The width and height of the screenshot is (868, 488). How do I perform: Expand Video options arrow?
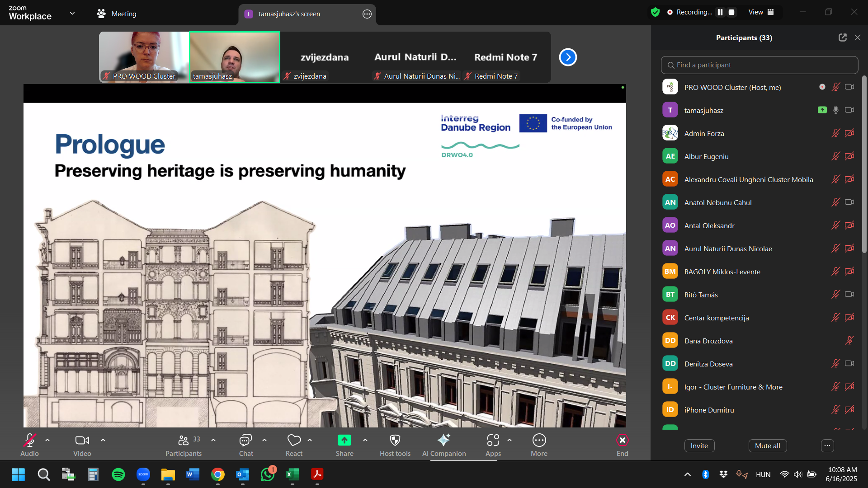103,440
